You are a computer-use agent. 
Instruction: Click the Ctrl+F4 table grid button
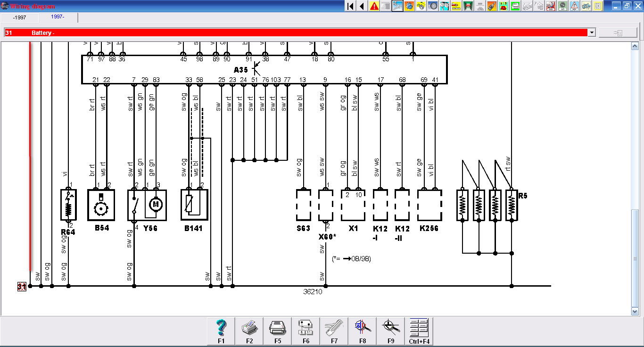click(x=419, y=331)
